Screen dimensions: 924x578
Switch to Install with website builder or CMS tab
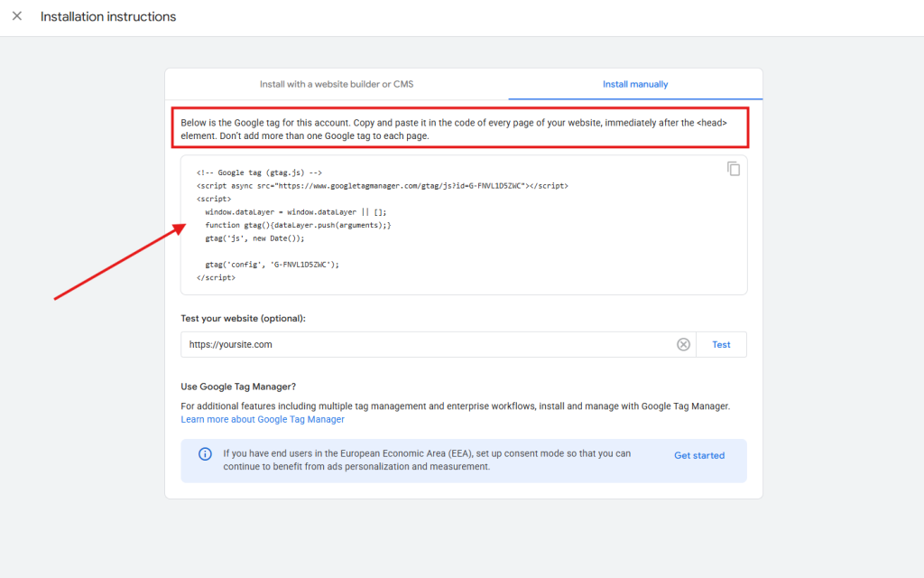pyautogui.click(x=337, y=84)
